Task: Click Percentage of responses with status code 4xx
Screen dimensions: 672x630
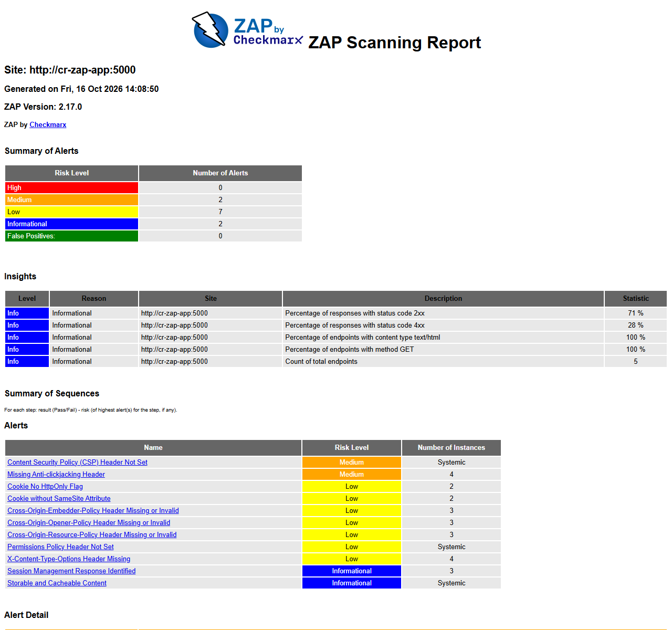Action: click(355, 325)
